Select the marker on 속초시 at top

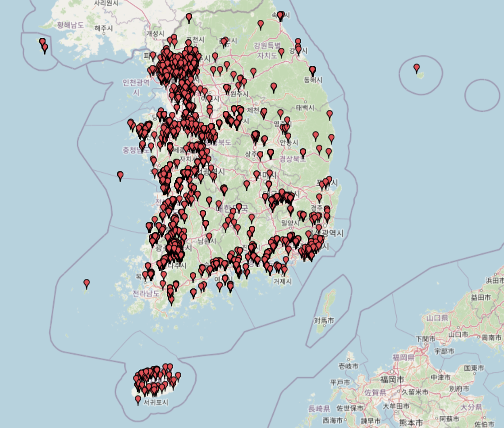(x=280, y=16)
